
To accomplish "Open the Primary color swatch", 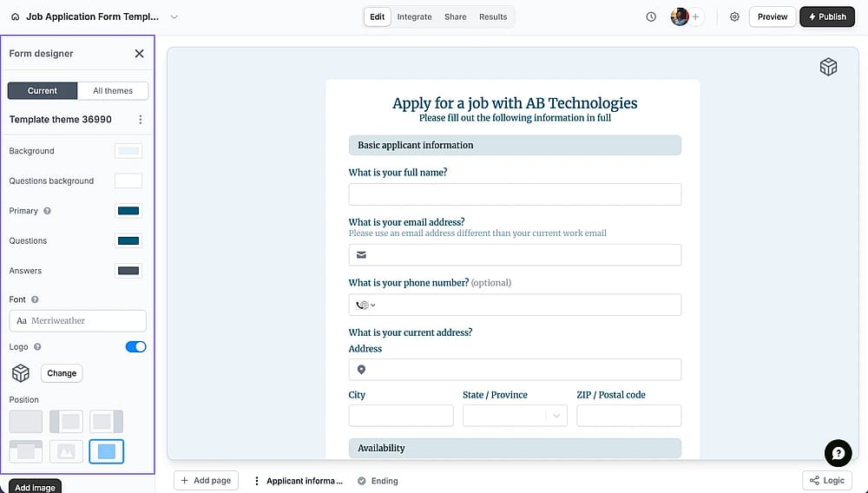I will [128, 211].
